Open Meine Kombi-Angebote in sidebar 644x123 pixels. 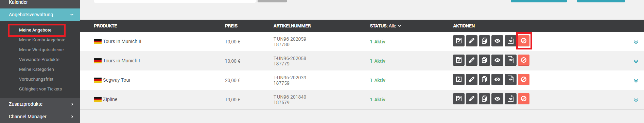[x=42, y=40]
